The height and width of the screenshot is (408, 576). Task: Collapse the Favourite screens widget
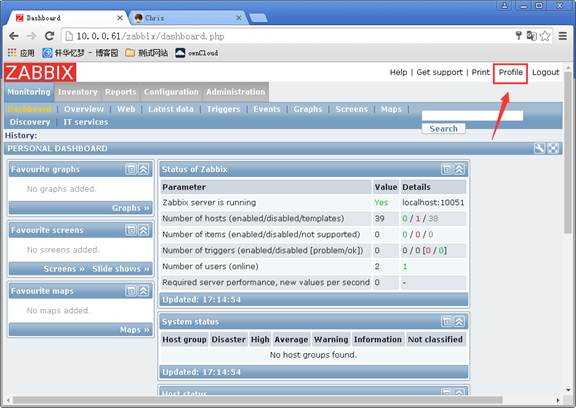(143, 230)
